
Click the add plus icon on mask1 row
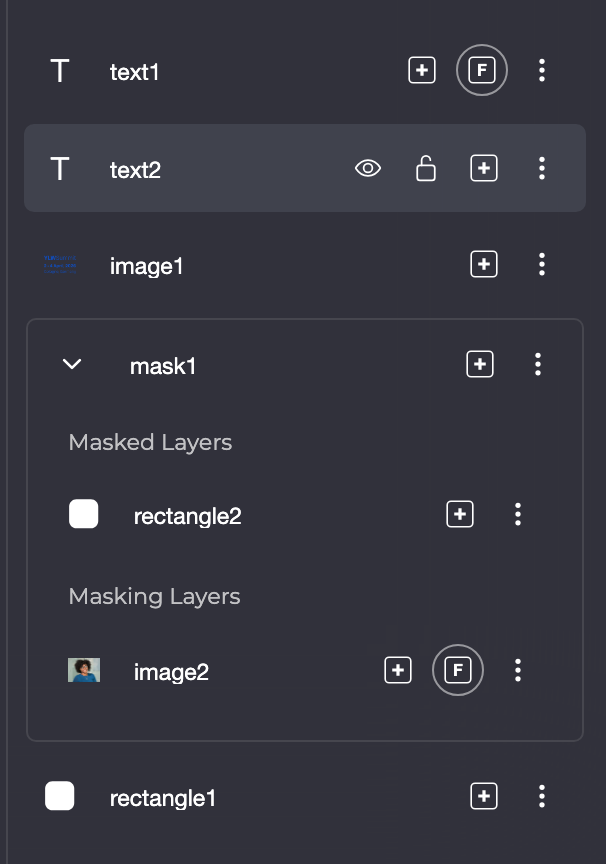coord(480,364)
